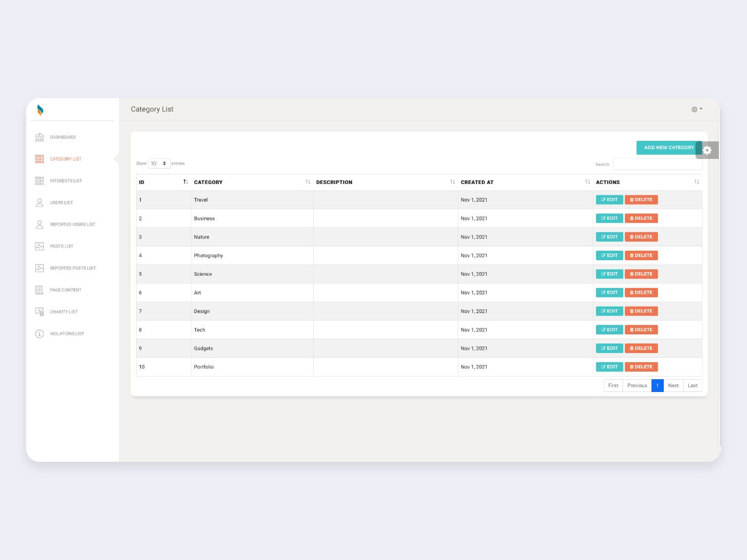Click the Posts List image icon

pos(39,246)
